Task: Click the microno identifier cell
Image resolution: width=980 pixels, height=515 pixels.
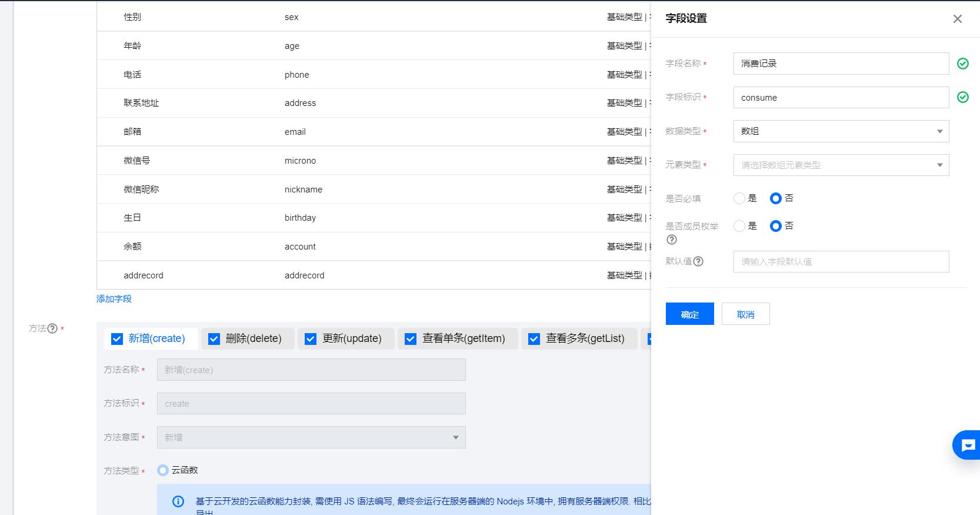Action: point(300,161)
